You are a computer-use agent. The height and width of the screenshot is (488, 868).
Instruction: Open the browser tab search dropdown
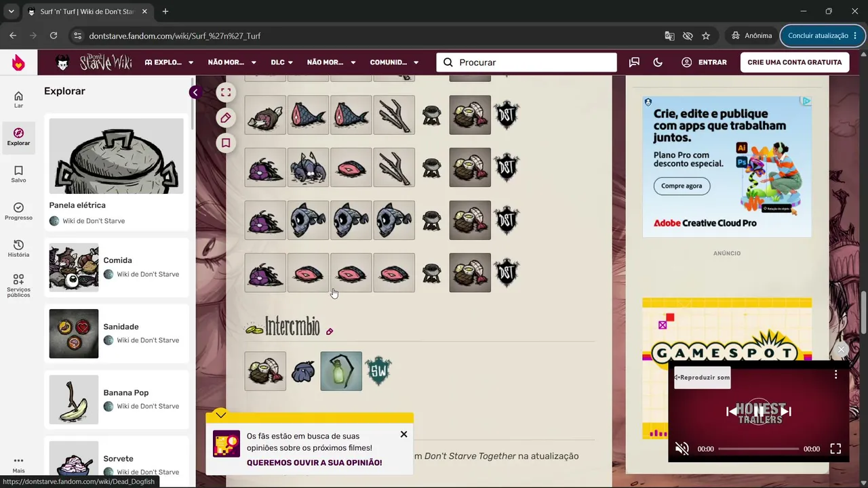pyautogui.click(x=12, y=12)
